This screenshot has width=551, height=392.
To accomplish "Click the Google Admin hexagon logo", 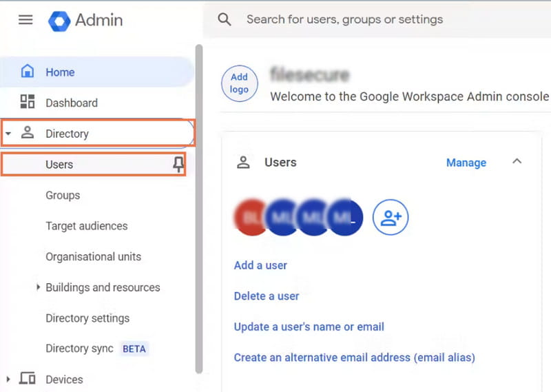I will pos(59,21).
